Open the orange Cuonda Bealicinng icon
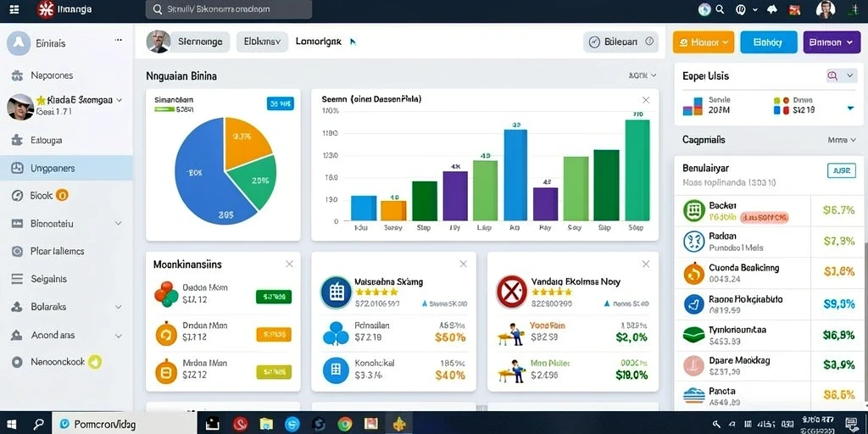 [x=693, y=273]
